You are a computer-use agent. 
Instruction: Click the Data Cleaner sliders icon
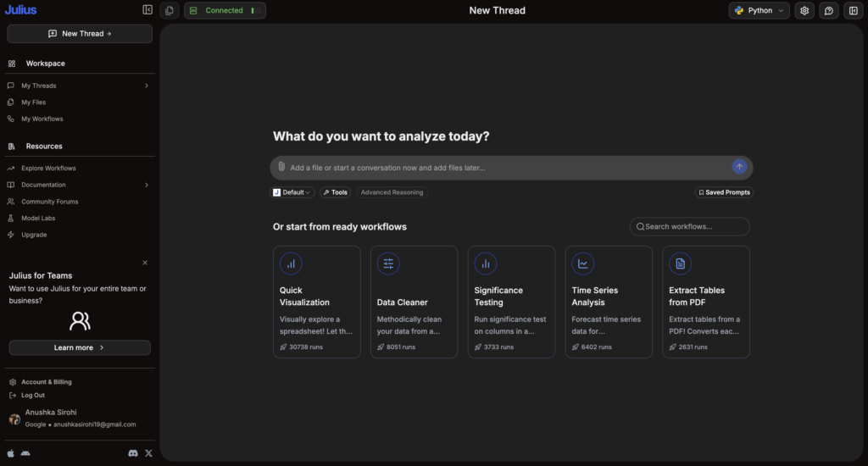[388, 264]
